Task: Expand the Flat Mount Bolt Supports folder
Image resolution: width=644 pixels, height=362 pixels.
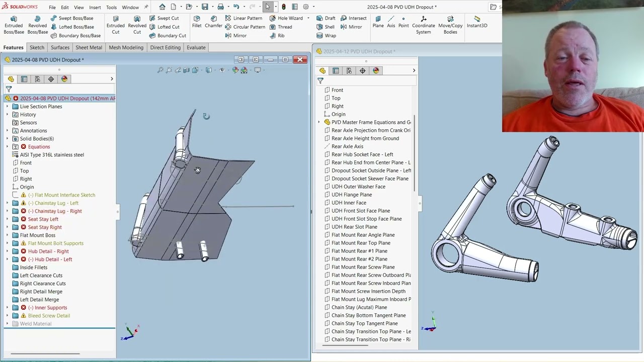Action: [x=7, y=243]
